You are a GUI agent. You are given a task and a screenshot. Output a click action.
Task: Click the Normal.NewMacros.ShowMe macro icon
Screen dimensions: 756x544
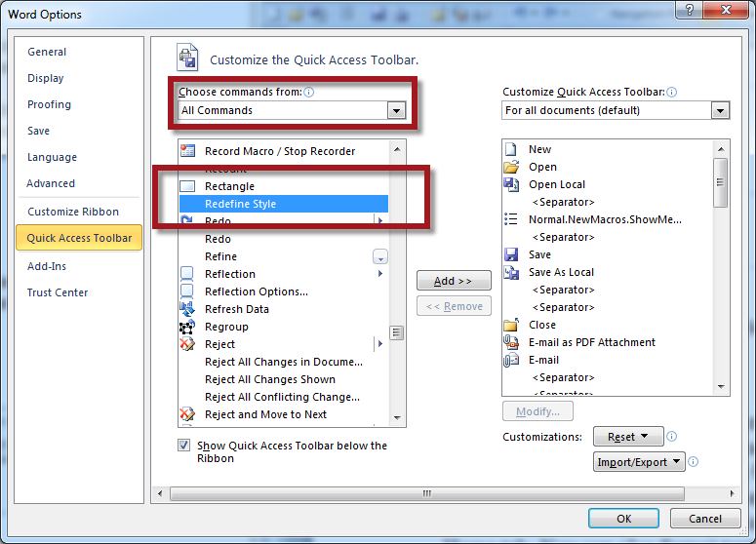pyautogui.click(x=510, y=219)
